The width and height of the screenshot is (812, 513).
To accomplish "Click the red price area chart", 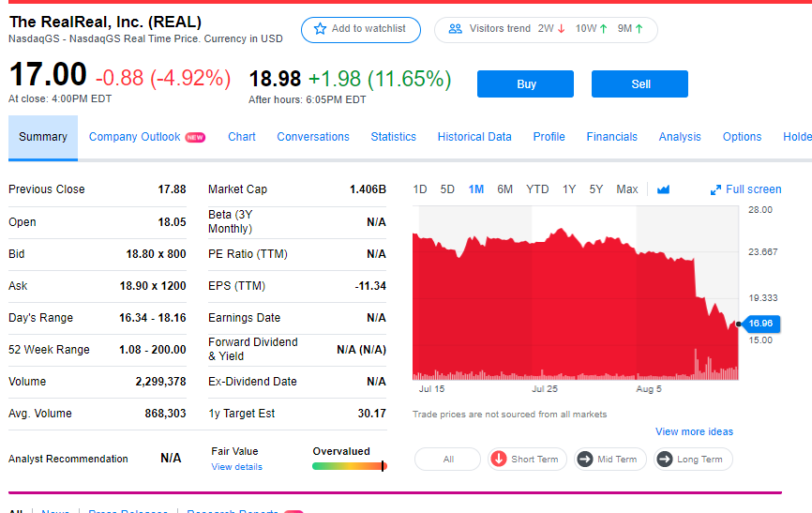I will coord(576,303).
